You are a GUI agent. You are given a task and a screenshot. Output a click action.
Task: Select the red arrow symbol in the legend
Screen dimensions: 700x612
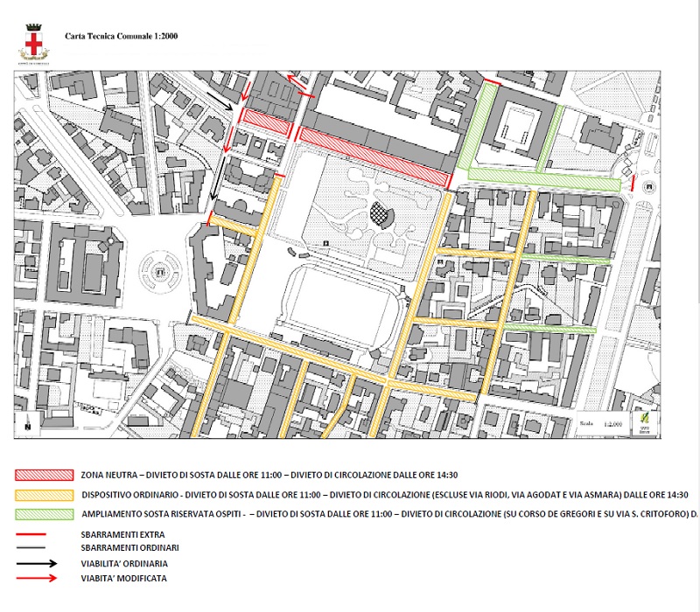[x=37, y=578]
